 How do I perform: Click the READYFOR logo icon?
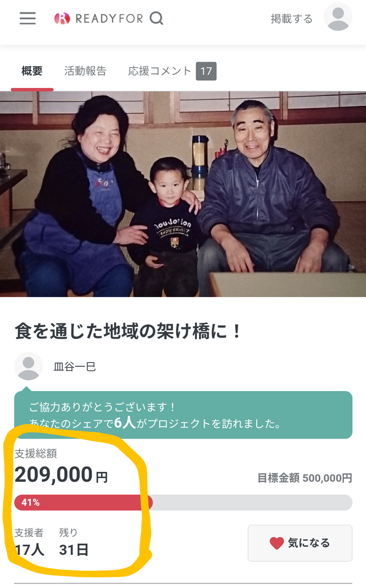click(62, 18)
